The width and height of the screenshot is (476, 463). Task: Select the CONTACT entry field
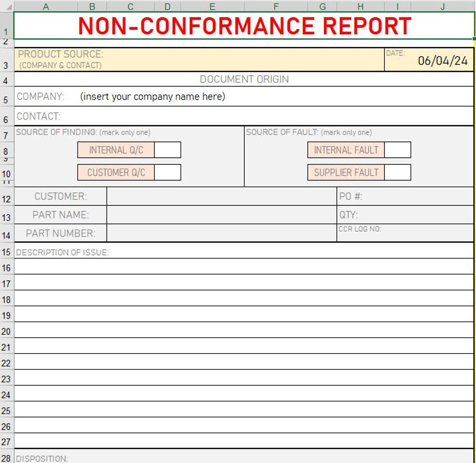[x=167, y=116]
